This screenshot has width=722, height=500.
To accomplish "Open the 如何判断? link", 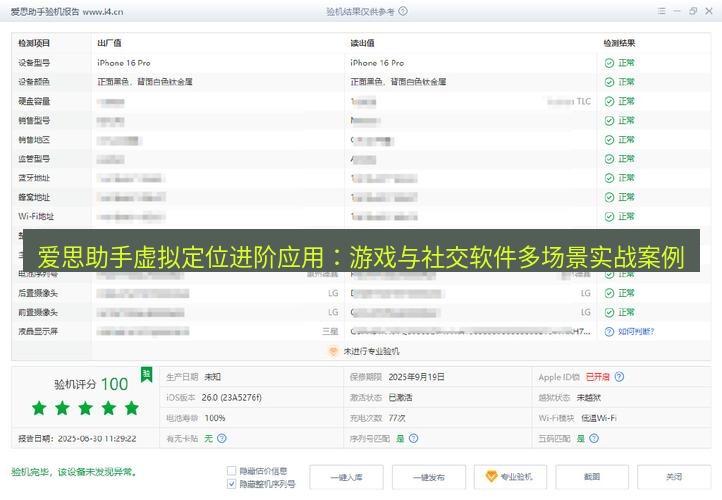I will (636, 331).
